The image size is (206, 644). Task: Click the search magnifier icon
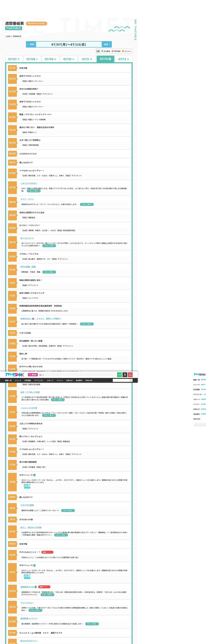click(x=131, y=380)
